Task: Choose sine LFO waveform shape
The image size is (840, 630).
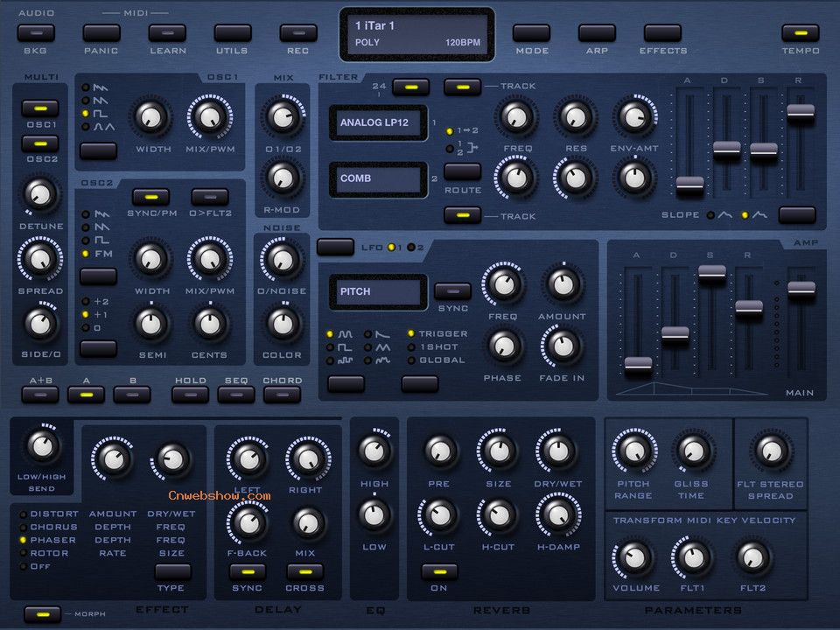Action: coord(330,334)
